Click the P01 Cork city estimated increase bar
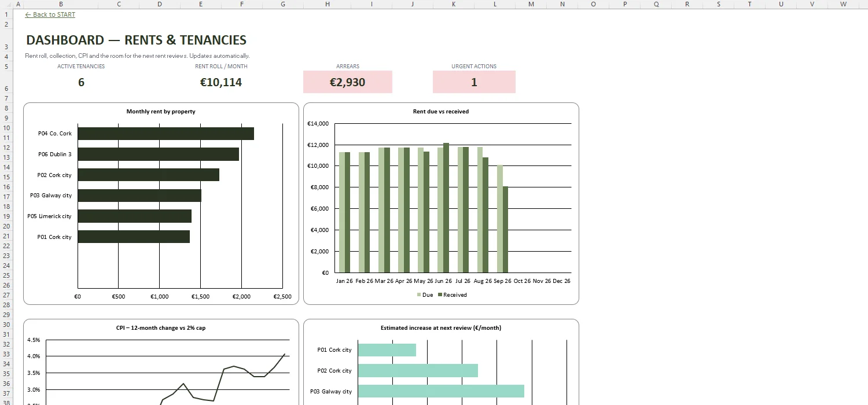The image size is (868, 405). [x=387, y=350]
